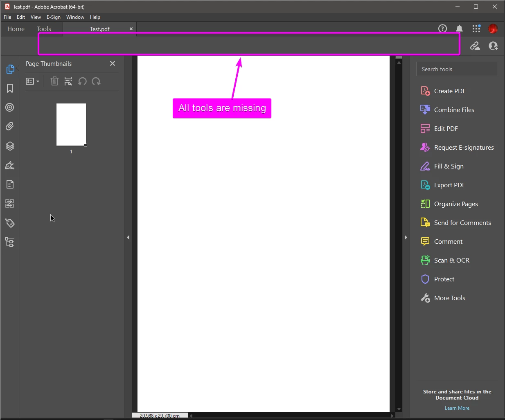Open the Organize Pages tool

pos(449,204)
